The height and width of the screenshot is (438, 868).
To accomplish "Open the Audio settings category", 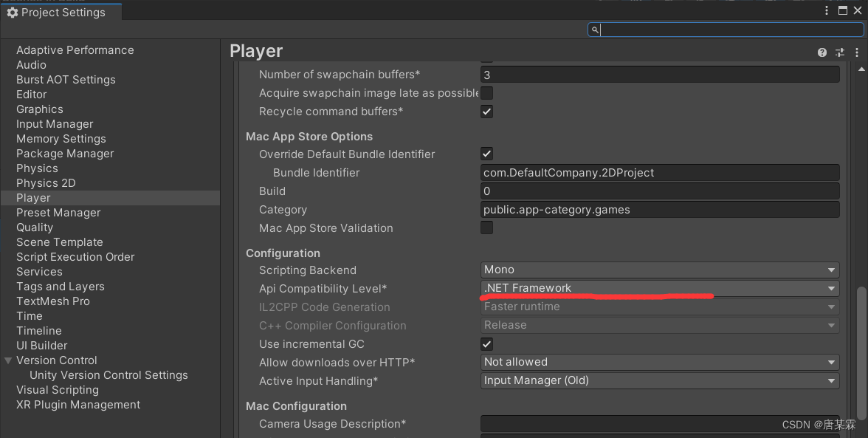I will (x=32, y=64).
